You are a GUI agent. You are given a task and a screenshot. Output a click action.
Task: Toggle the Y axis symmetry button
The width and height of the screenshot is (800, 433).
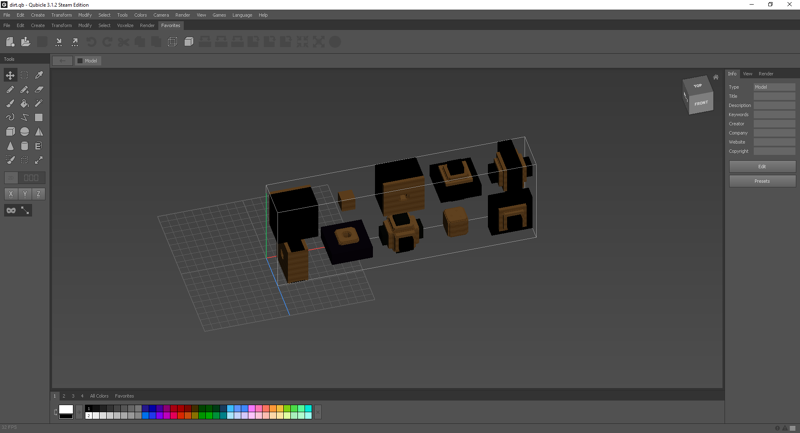(x=24, y=193)
